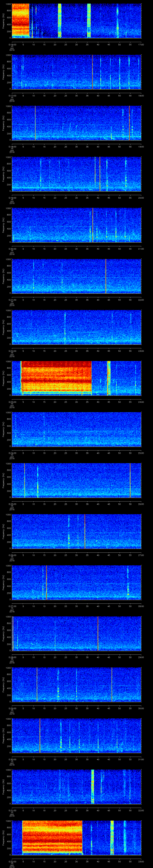The width and height of the screenshot is (153, 868).
Task: Click the 45 seconds tick under the 0:28:00 spectrogram
Action: tap(109, 657)
